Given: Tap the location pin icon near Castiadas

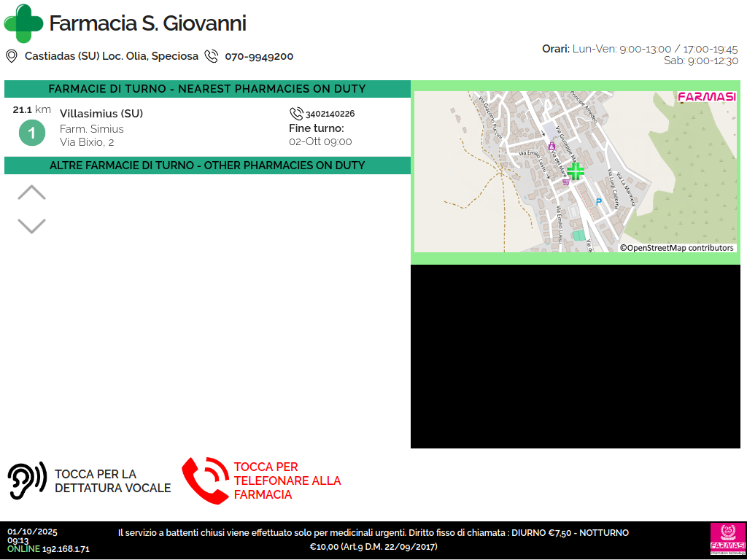Looking at the screenshot, I should (x=12, y=56).
